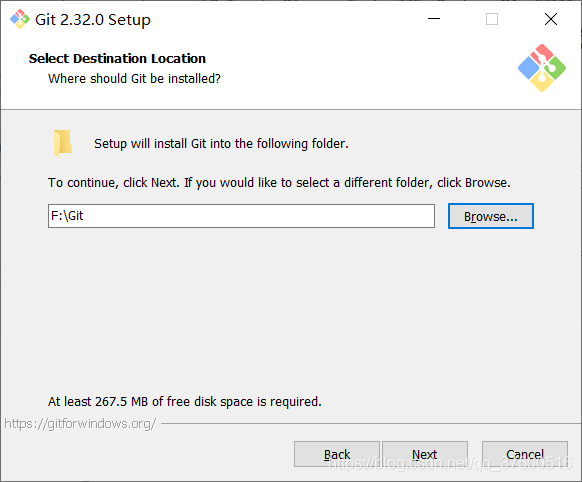Screen dimensions: 582x482
Task: Click the Git icon in title bar
Action: (20, 19)
